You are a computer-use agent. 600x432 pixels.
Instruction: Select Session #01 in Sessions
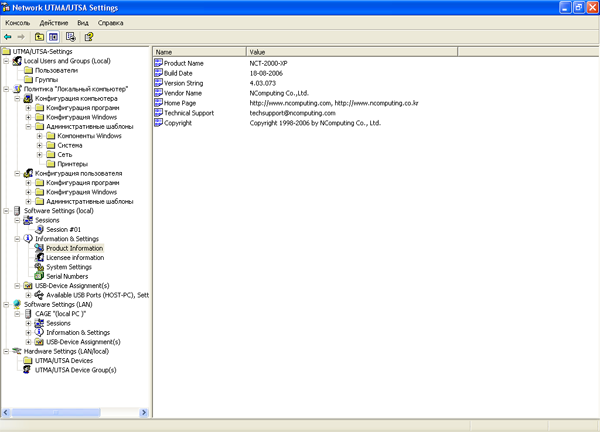coord(63,230)
